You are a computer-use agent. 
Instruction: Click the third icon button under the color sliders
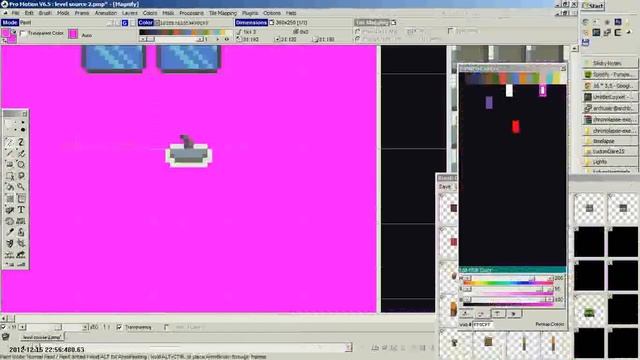pos(497,313)
